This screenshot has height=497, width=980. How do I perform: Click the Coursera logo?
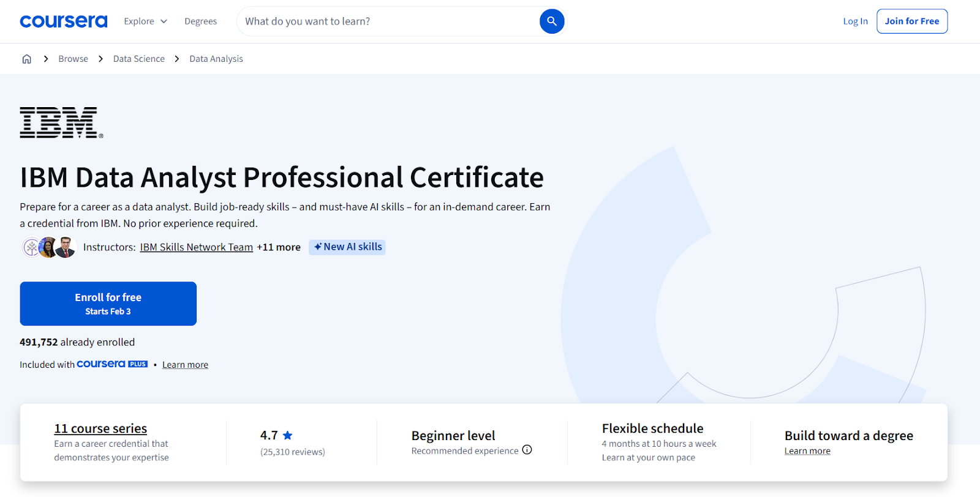[x=64, y=21]
